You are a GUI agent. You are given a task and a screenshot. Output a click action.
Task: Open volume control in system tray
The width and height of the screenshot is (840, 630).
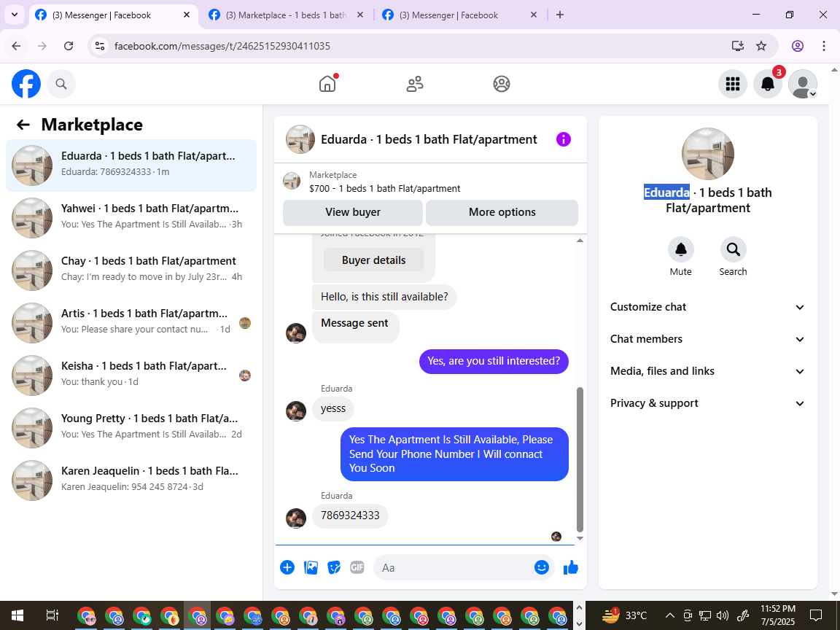point(722,615)
